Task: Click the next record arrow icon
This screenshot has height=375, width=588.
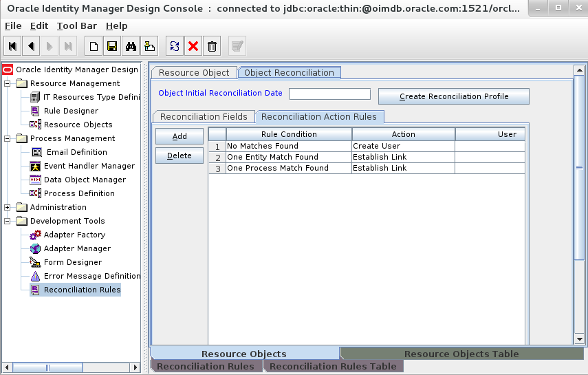Action: click(50, 46)
